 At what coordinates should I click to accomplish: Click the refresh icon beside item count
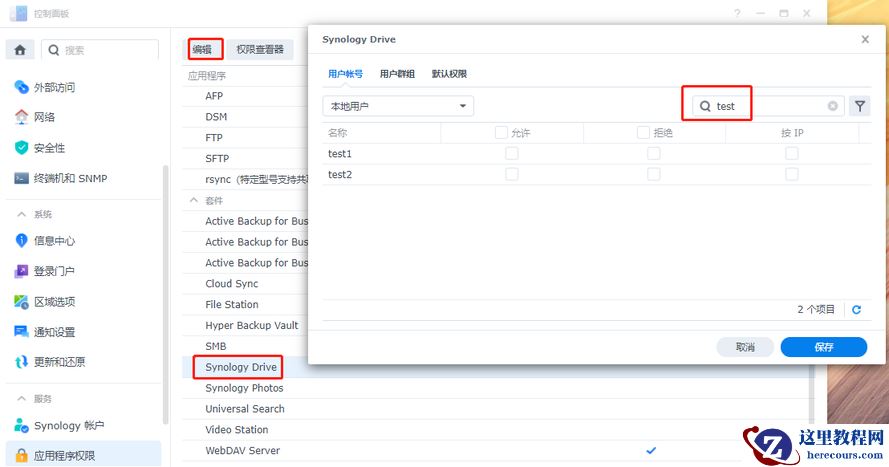(856, 309)
